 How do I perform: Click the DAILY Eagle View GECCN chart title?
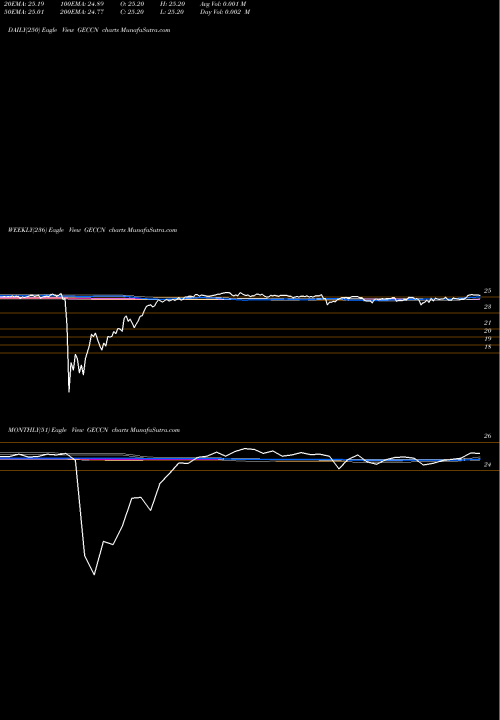(x=89, y=30)
